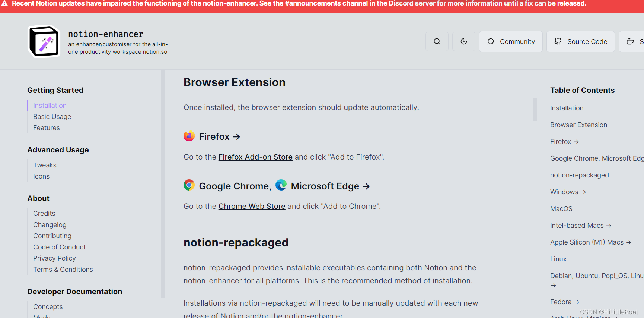644x318 pixels.
Task: Open the Google Chrome heading text
Action: click(235, 186)
